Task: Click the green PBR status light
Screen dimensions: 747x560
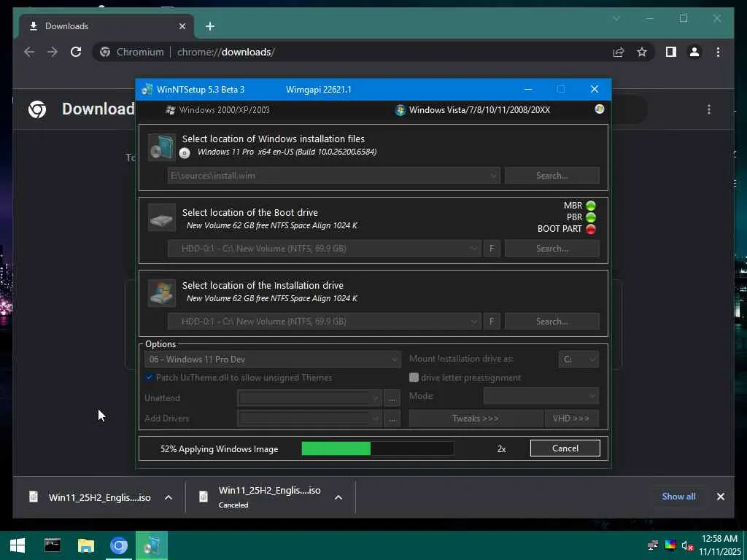Action: pos(591,217)
